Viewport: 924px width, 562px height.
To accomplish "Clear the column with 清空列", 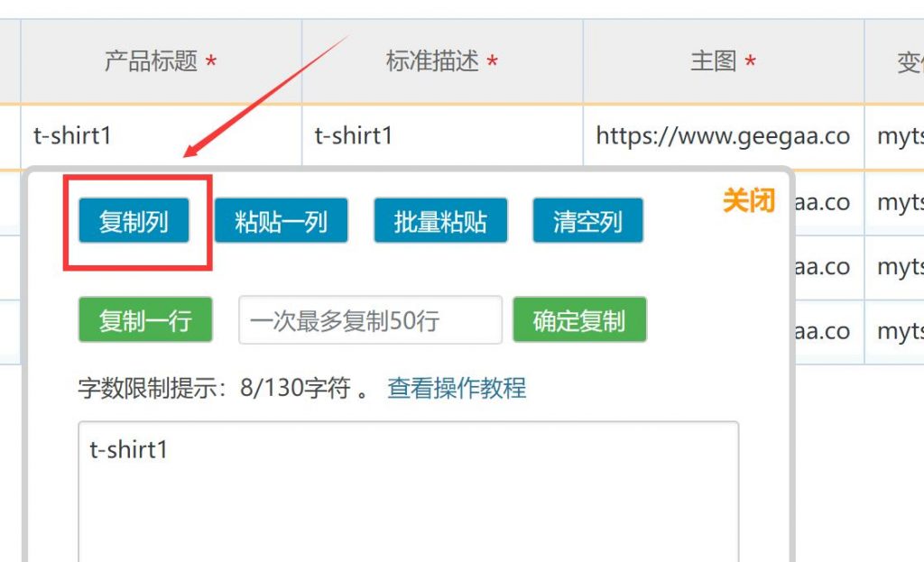I will [587, 221].
